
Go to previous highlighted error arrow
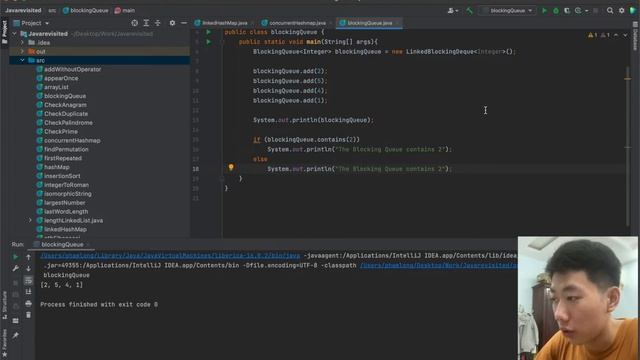click(x=616, y=35)
